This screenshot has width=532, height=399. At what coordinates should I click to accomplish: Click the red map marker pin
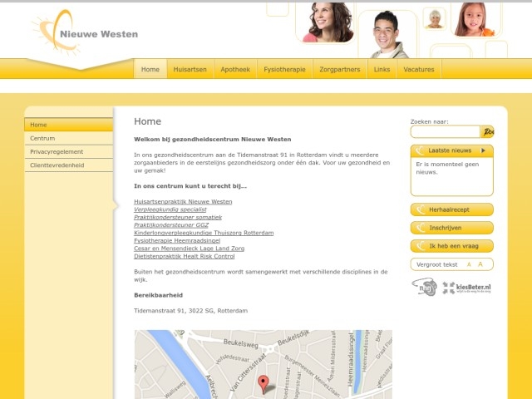click(264, 382)
